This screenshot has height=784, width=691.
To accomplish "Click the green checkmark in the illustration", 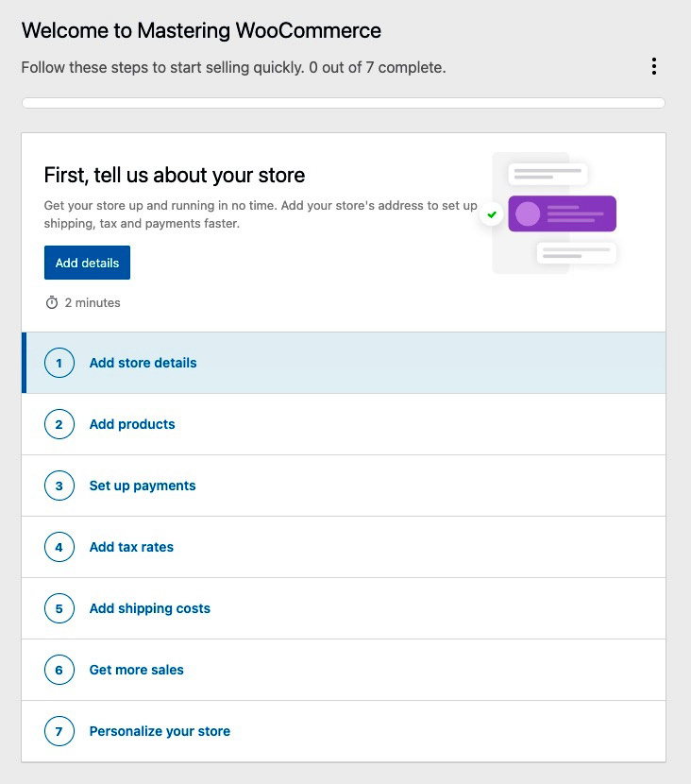I will pyautogui.click(x=492, y=214).
